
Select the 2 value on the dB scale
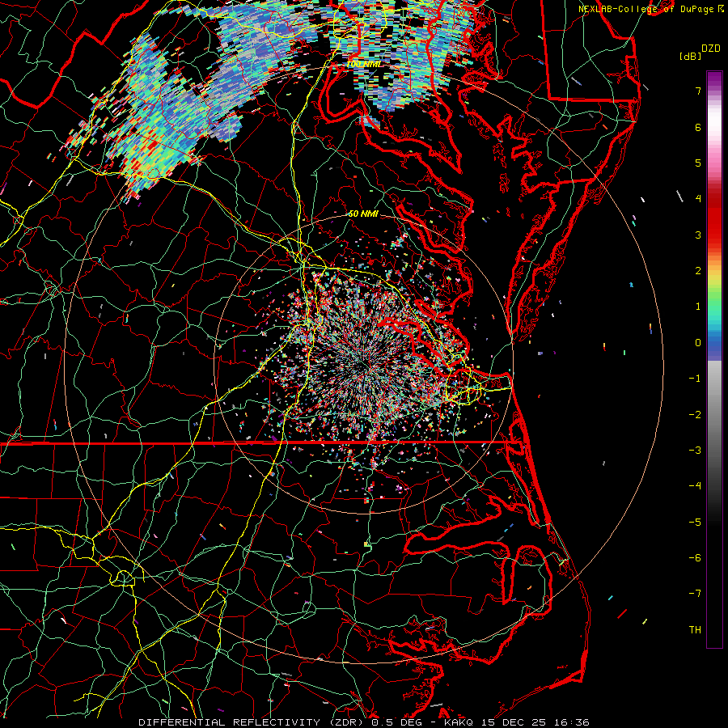point(698,271)
